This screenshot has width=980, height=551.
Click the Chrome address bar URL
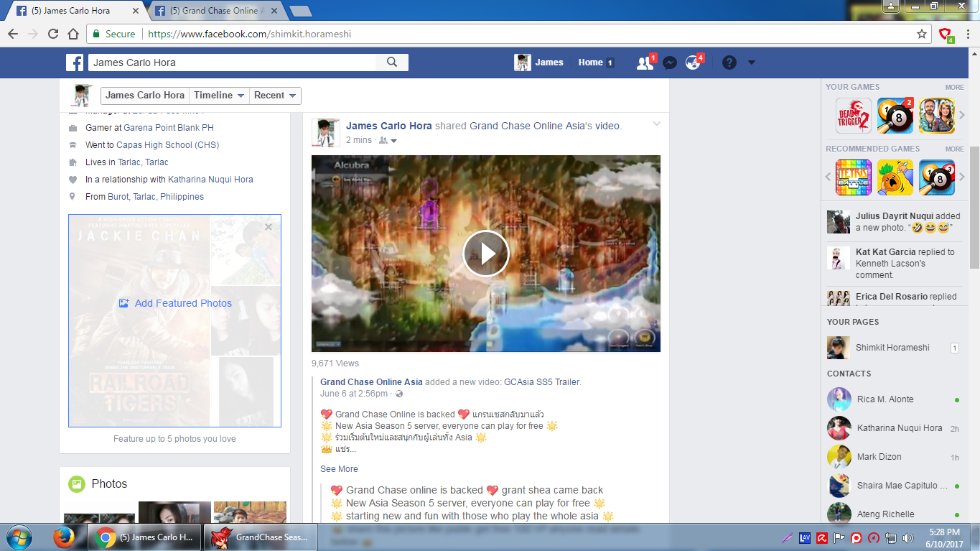point(248,34)
